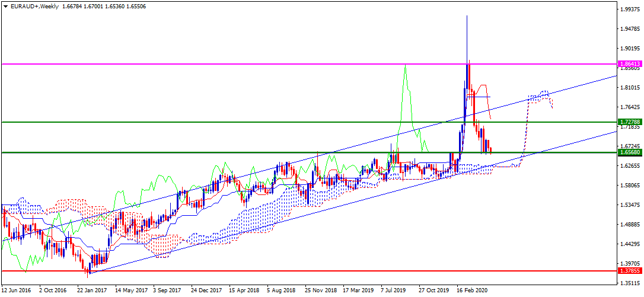Select the magenta 1.86413 price label

pos(630,64)
